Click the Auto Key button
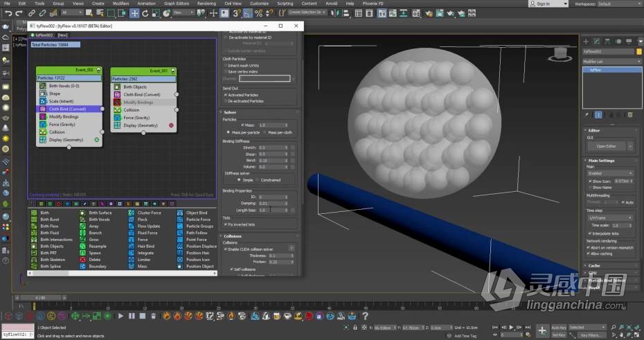 [x=559, y=328]
